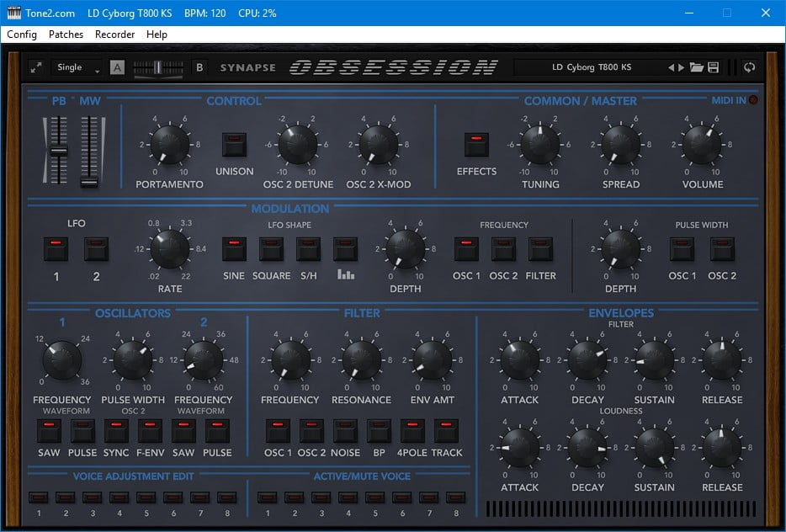The height and width of the screenshot is (532, 786).
Task: Click the MIDI IN indicator light
Action: pos(753,100)
